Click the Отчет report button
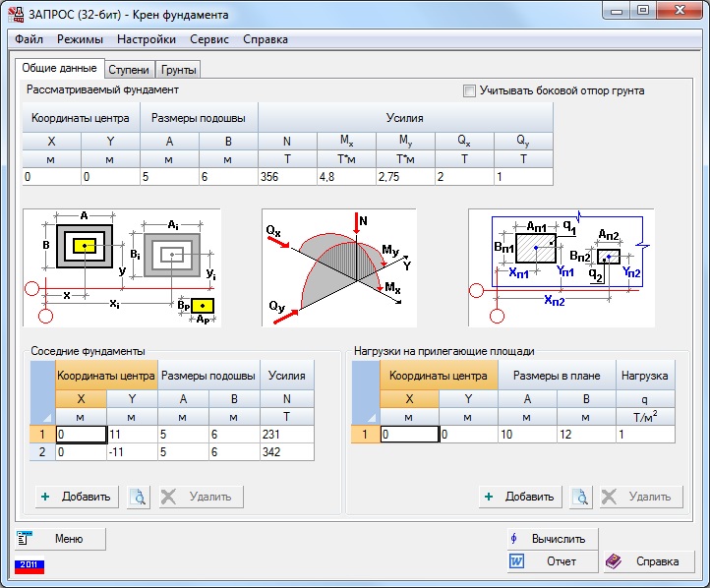This screenshot has height=588, width=710. click(x=551, y=561)
